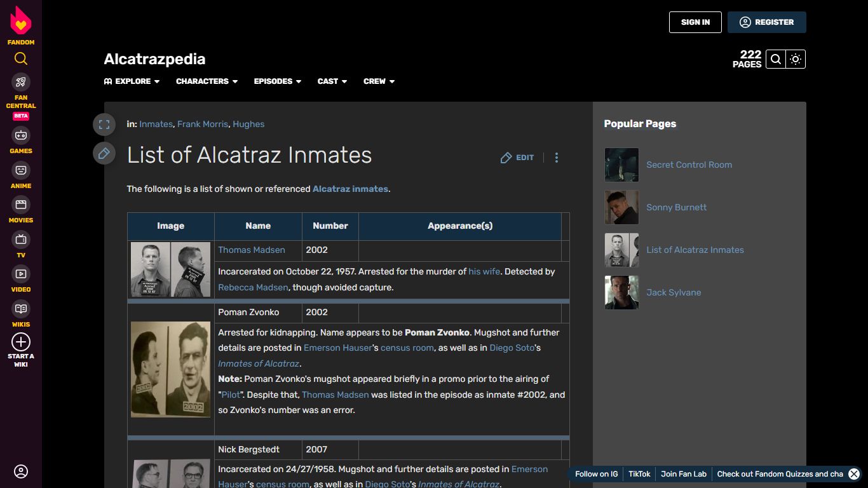Open Nick Bergstedt mugshot image
Screen dimensions: 868x488
pos(170,473)
